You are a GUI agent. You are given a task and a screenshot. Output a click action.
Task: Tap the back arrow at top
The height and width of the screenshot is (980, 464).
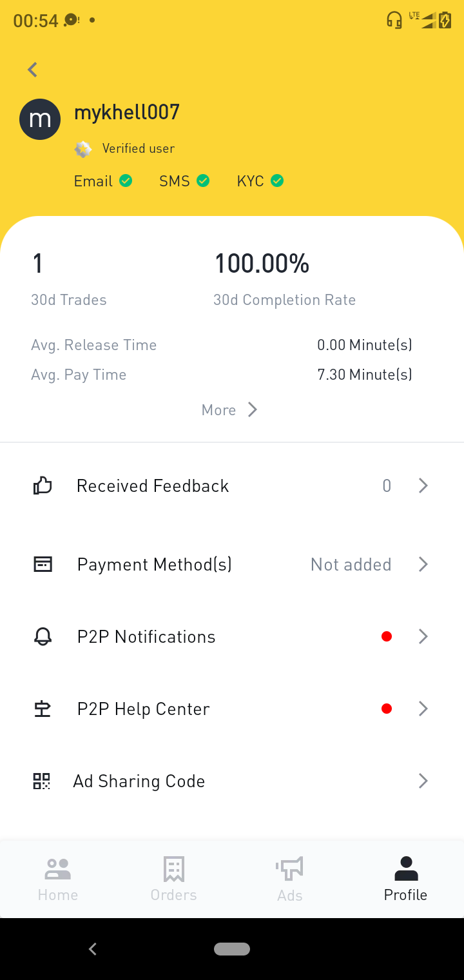[33, 70]
